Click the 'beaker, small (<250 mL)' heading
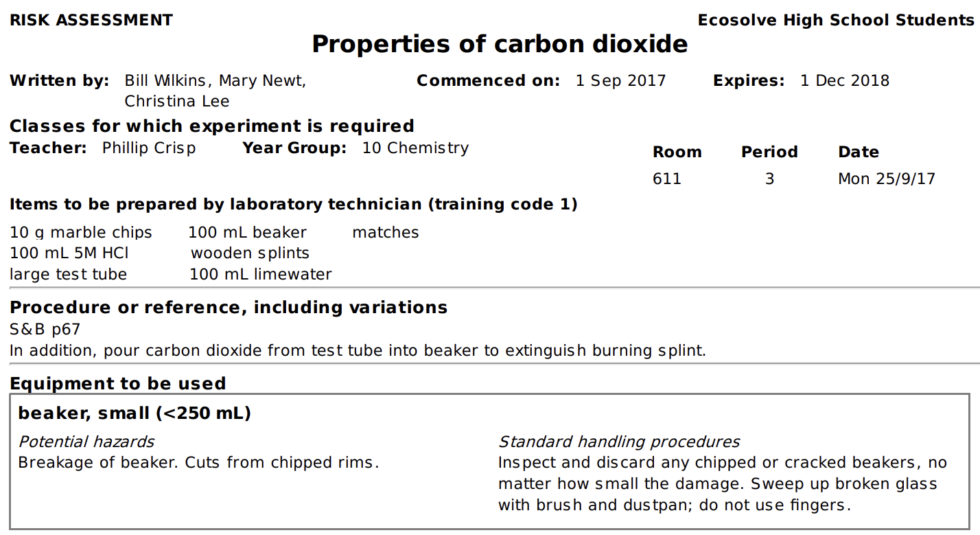 [x=135, y=413]
